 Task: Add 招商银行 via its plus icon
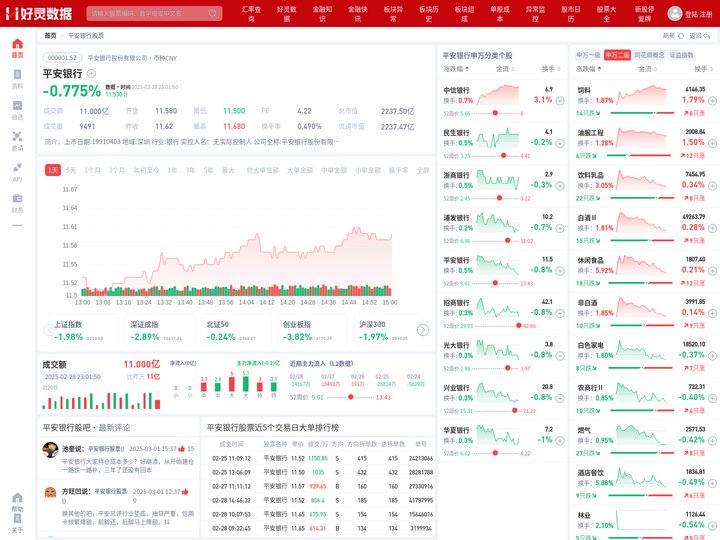tap(560, 313)
